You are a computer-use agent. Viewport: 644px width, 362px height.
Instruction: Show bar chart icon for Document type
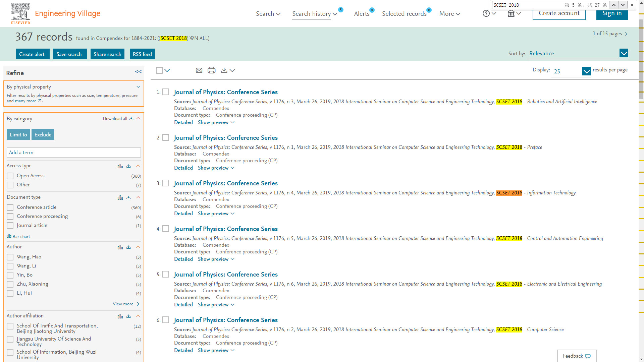point(120,197)
